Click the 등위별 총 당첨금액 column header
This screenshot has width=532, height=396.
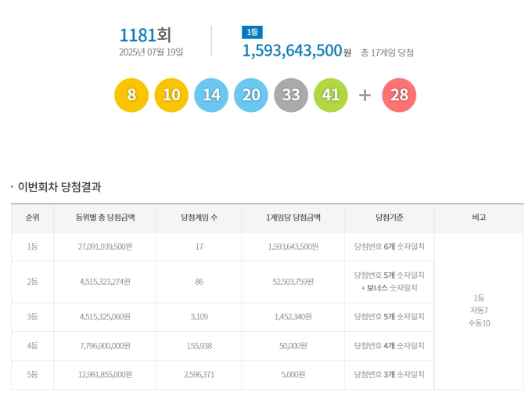click(x=105, y=217)
